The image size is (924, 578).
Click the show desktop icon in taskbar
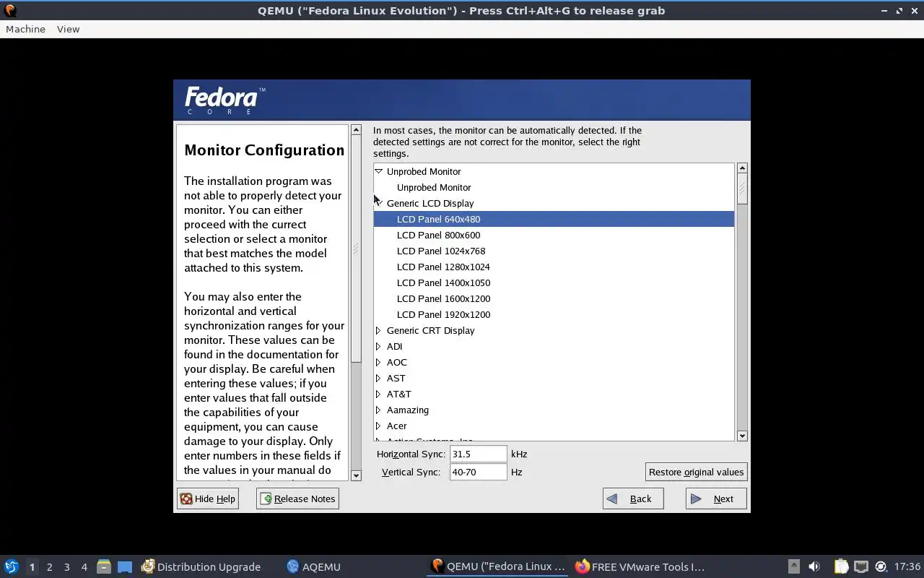(125, 566)
